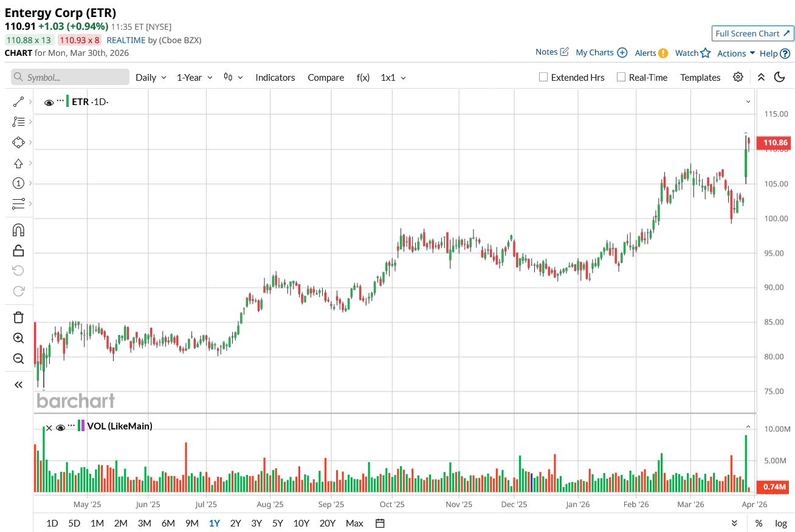This screenshot has width=795, height=532.
Task: Collapse the ETR price pane chevron
Action: coord(748,101)
